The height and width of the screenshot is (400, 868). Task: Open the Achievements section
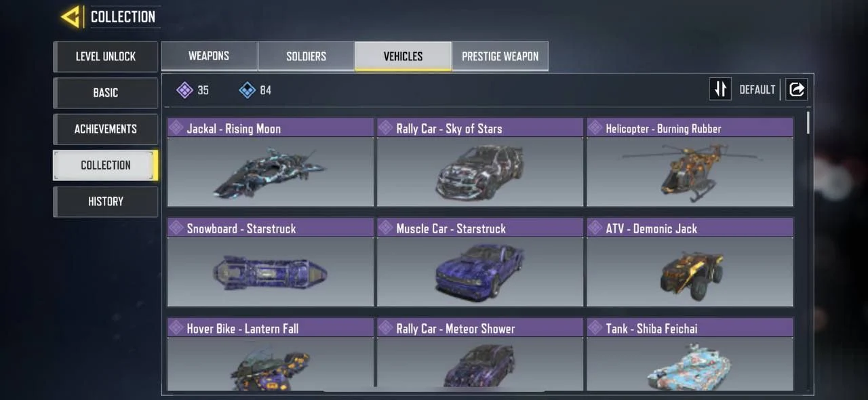(105, 129)
